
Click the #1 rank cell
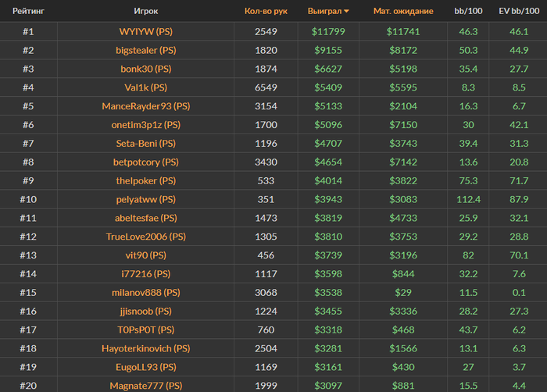point(28,31)
